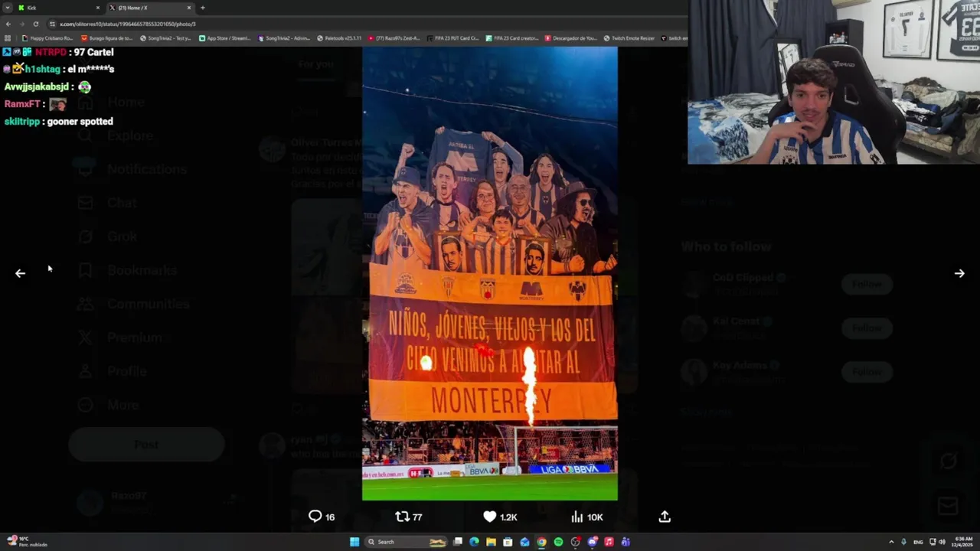Open the Razo97s Zest-A YouTube bookmark
980x551 pixels.
pyautogui.click(x=394, y=38)
